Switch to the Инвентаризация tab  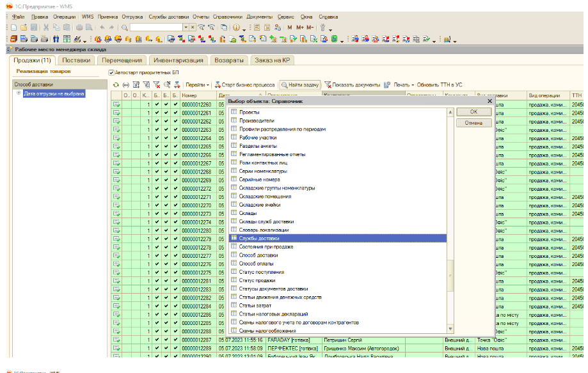[x=179, y=60]
